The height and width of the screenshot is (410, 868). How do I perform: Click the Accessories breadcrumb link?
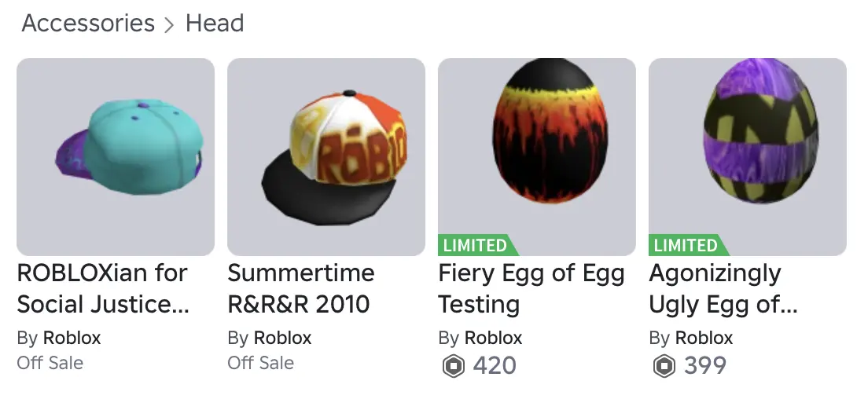click(88, 24)
